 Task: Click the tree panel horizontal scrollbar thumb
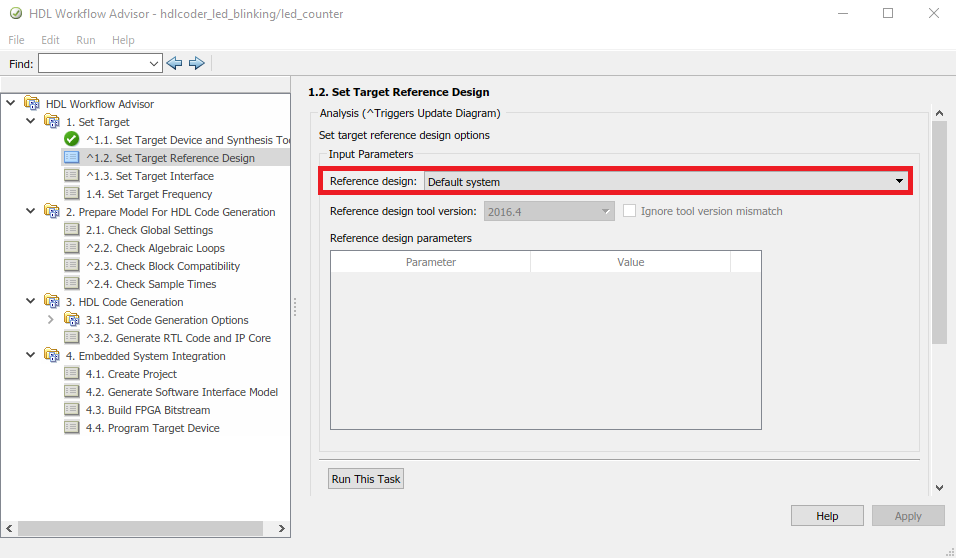pos(140,528)
